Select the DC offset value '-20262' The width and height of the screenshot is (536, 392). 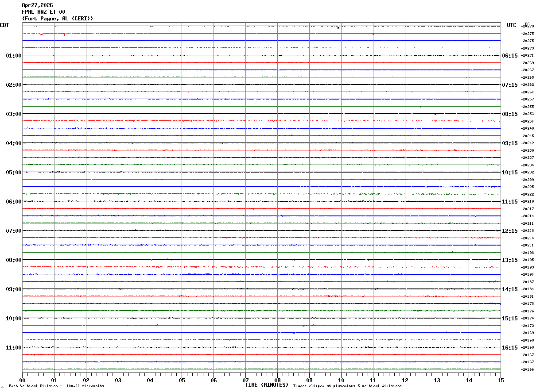coord(527,85)
